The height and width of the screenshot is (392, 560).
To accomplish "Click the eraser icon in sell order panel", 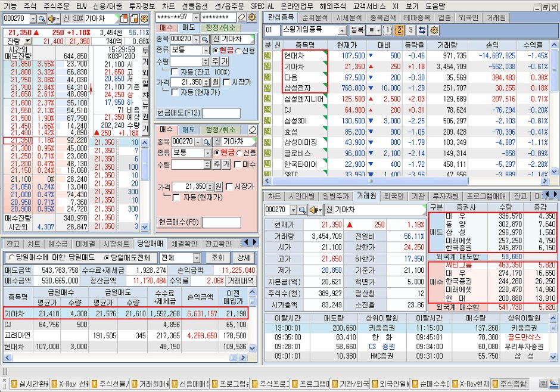I will (x=242, y=17).
